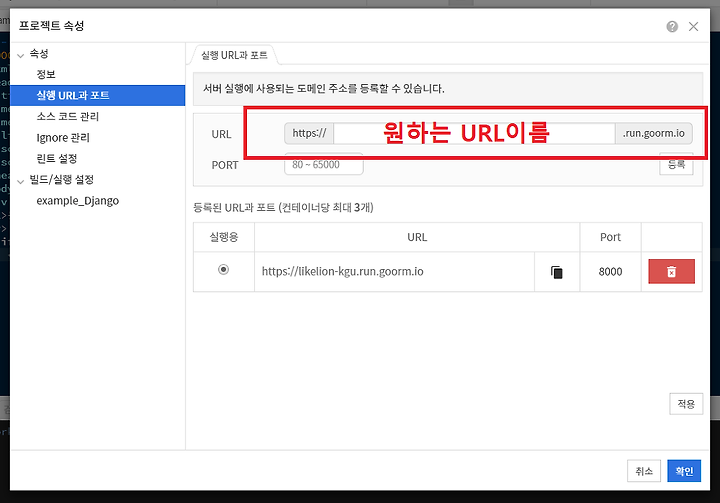The width and height of the screenshot is (720, 503).
Task: Switch to the 실행 URL과 포트 tab
Action: pos(234,55)
